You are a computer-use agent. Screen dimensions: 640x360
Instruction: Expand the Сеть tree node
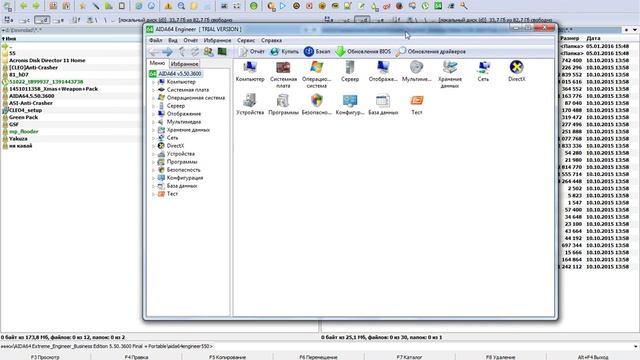coord(153,138)
